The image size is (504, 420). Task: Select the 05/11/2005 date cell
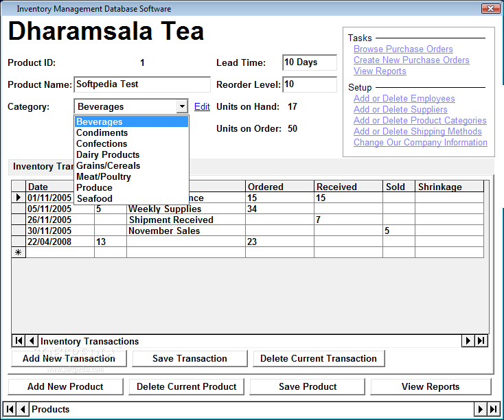pyautogui.click(x=60, y=209)
